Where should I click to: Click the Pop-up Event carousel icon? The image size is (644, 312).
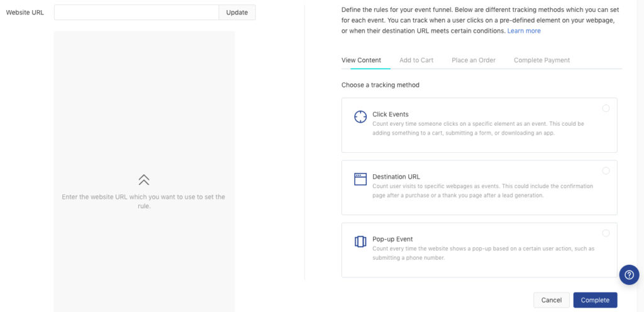point(360,242)
